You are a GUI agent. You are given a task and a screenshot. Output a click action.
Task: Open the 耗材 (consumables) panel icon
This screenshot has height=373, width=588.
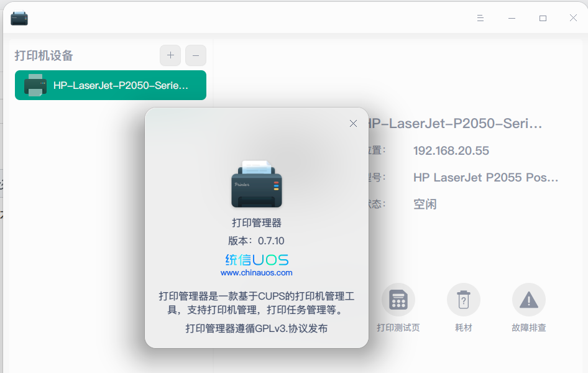(464, 299)
